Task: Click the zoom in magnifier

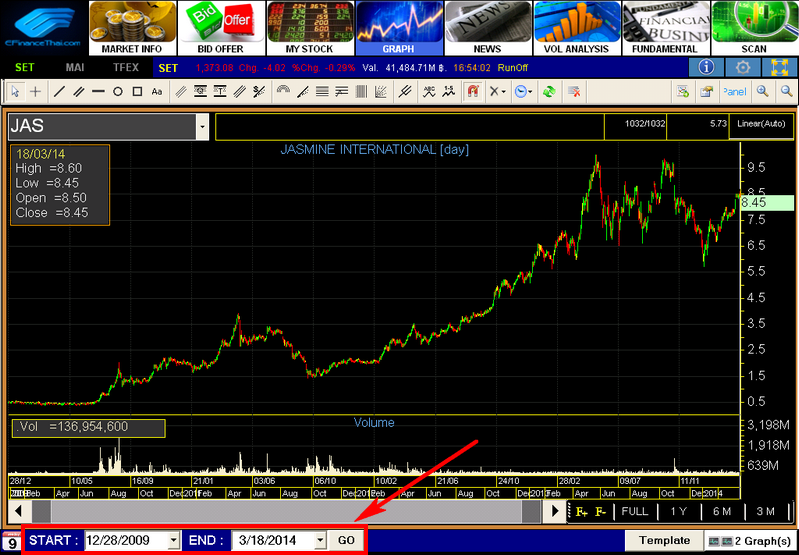Action: click(x=763, y=92)
